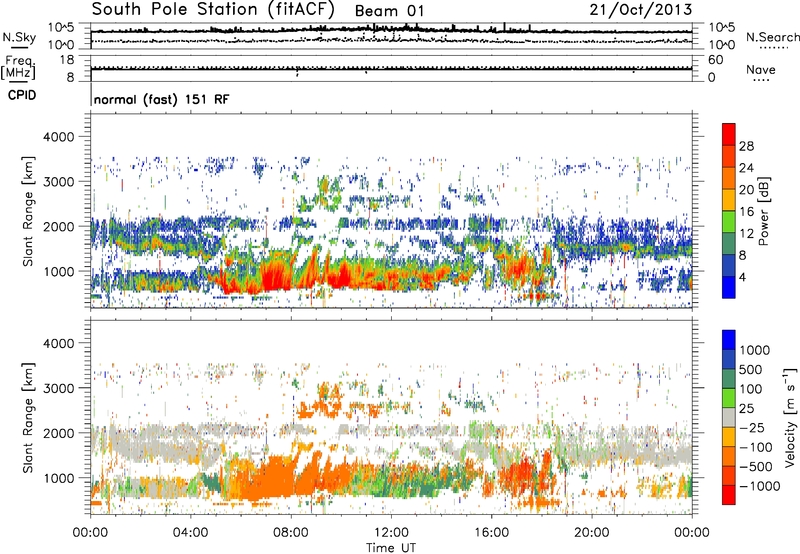Viewport: 800px width, 554px height.
Task: Click the 'Freq. [MHz]' label
Action: click(18, 67)
